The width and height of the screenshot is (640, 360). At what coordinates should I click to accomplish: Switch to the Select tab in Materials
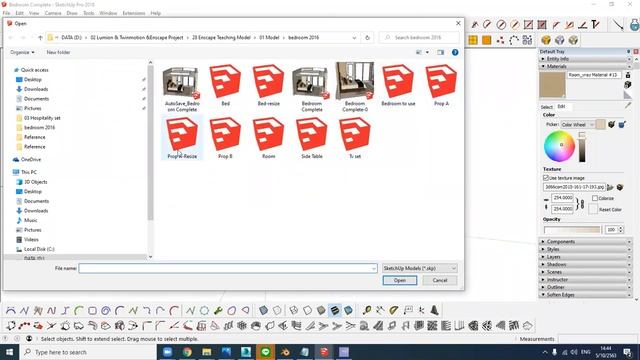[547, 107]
